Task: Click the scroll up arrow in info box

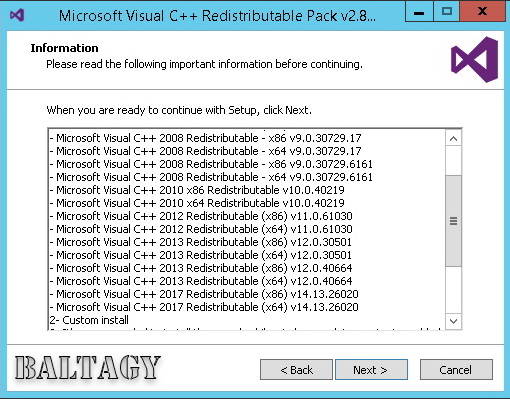Action: point(453,139)
